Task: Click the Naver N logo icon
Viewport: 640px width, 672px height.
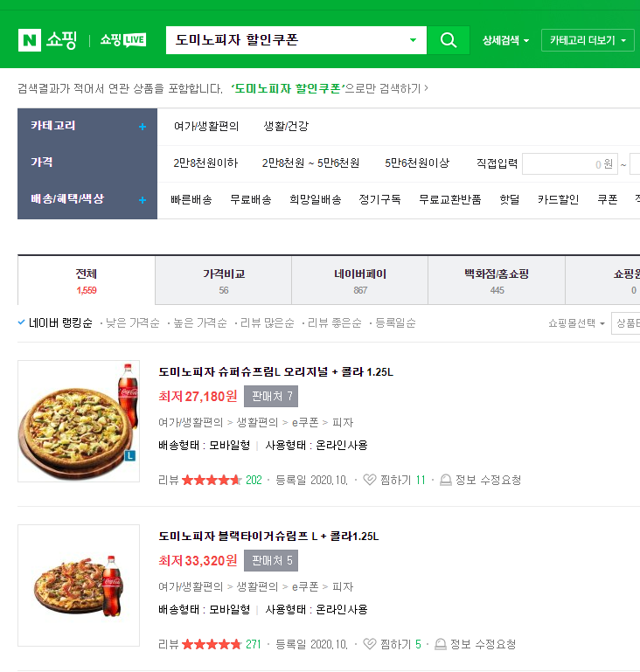Action: point(30,40)
